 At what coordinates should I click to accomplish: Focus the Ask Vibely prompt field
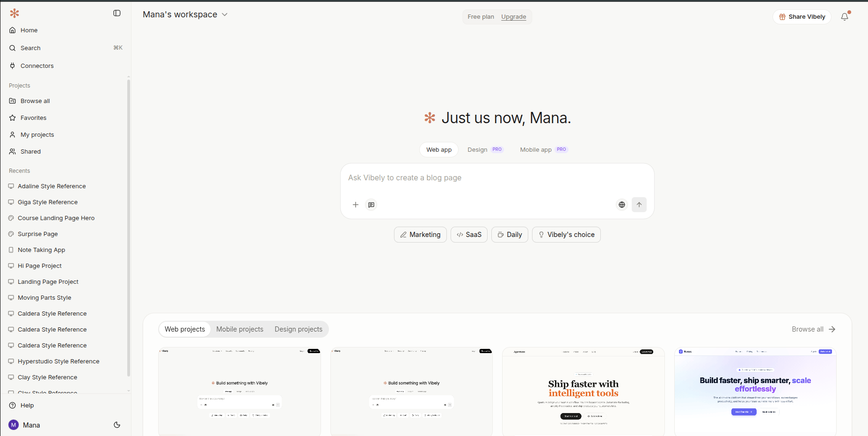point(497,178)
